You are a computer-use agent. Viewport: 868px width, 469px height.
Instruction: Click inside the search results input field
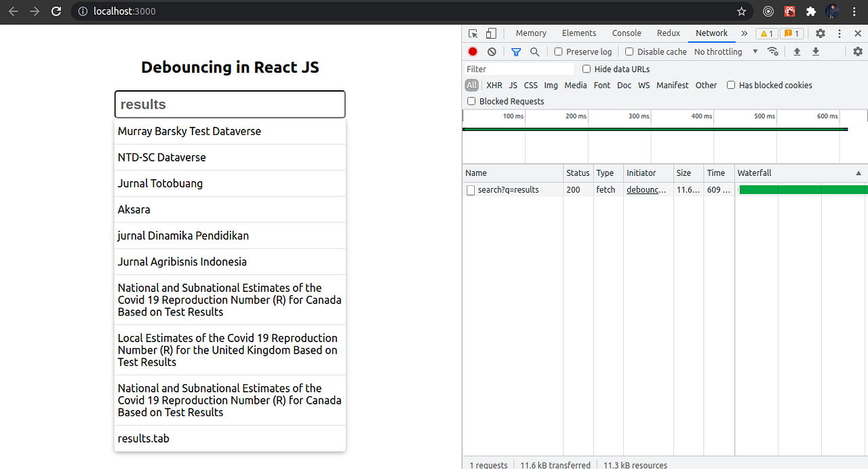click(x=229, y=104)
